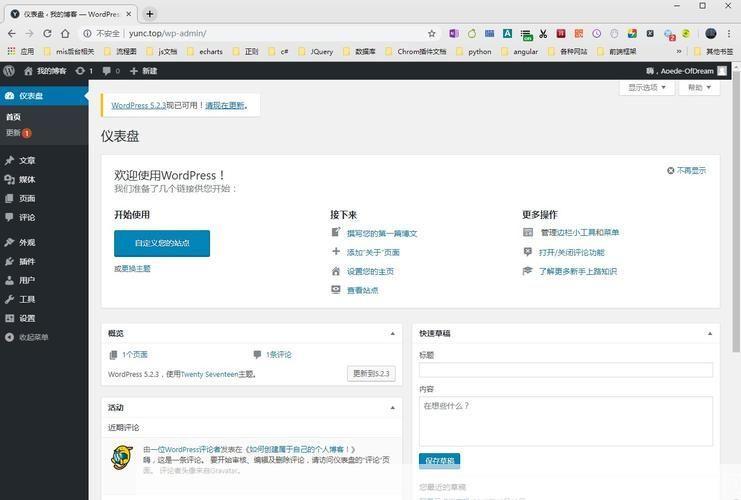Click the 或更换主题 link

[132, 268]
